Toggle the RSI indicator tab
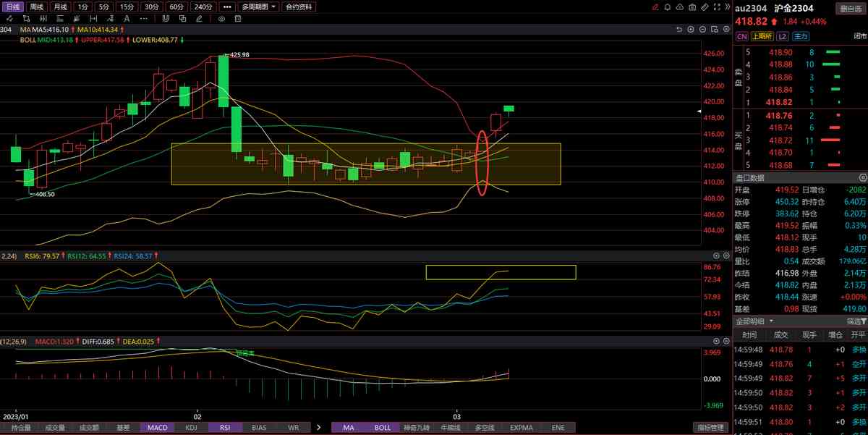The width and height of the screenshot is (868, 435). click(x=225, y=428)
